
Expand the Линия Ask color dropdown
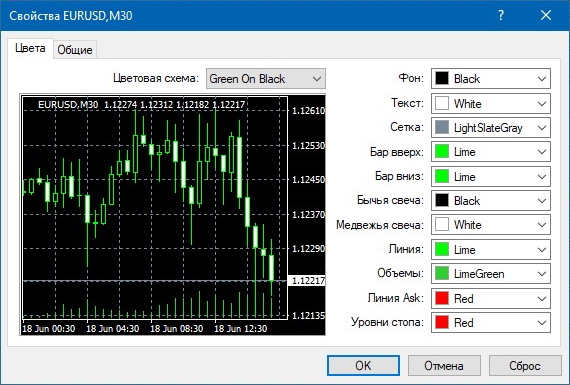tap(491, 298)
